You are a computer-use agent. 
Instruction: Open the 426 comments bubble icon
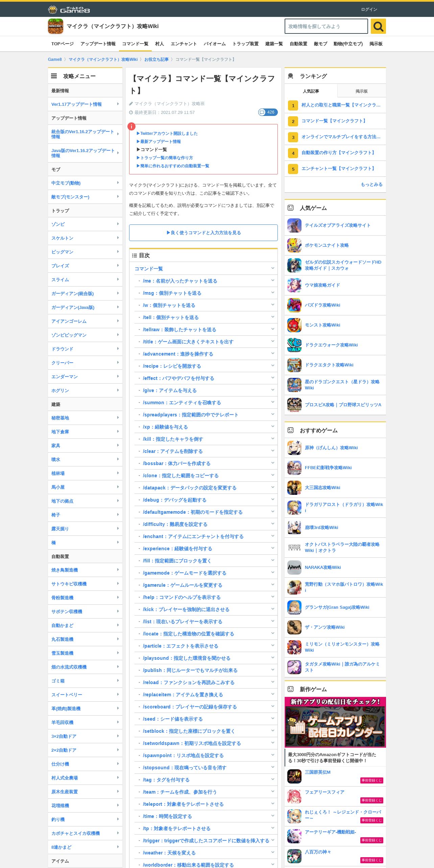point(268,112)
